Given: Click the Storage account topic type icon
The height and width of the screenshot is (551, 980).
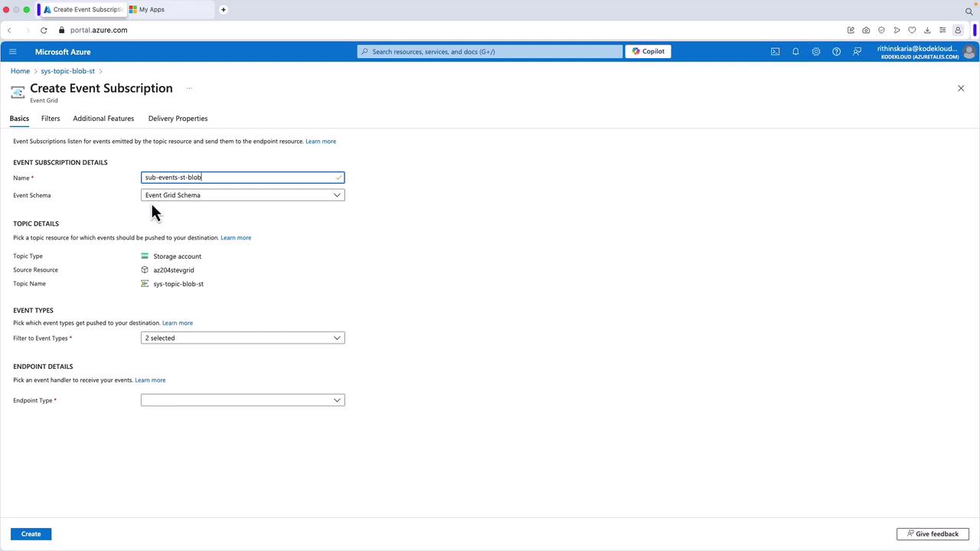Looking at the screenshot, I should 145,256.
